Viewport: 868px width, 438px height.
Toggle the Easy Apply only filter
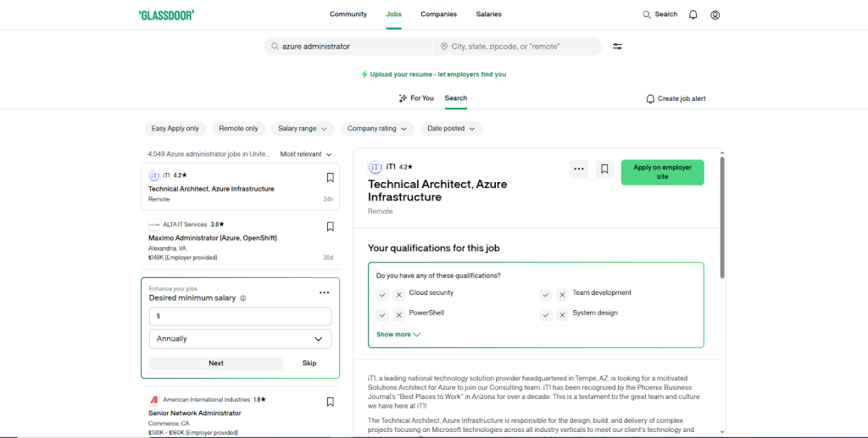(x=175, y=128)
